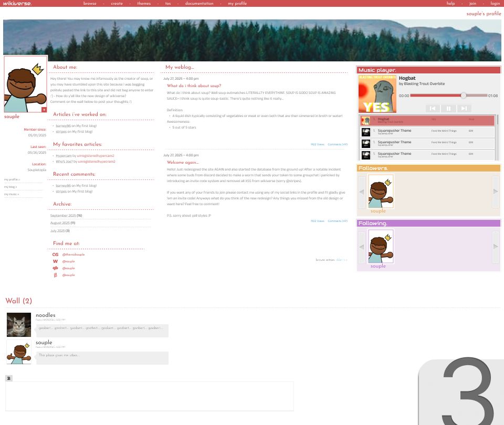Click the forest banner image
Viewport: 504px width, 425px height.
click(x=252, y=40)
